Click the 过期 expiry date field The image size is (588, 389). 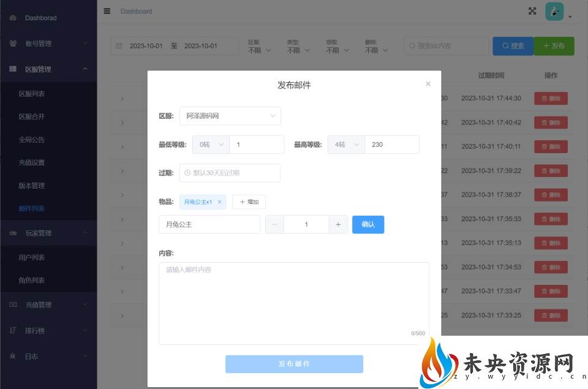(x=230, y=173)
